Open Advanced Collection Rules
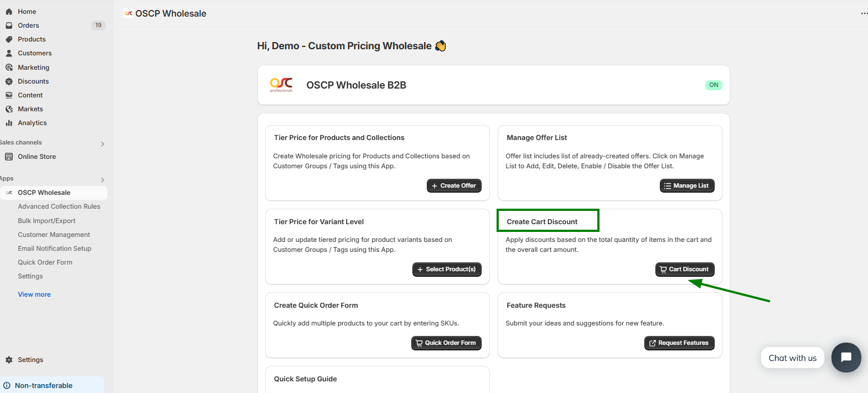Image resolution: width=868 pixels, height=393 pixels. tap(59, 206)
